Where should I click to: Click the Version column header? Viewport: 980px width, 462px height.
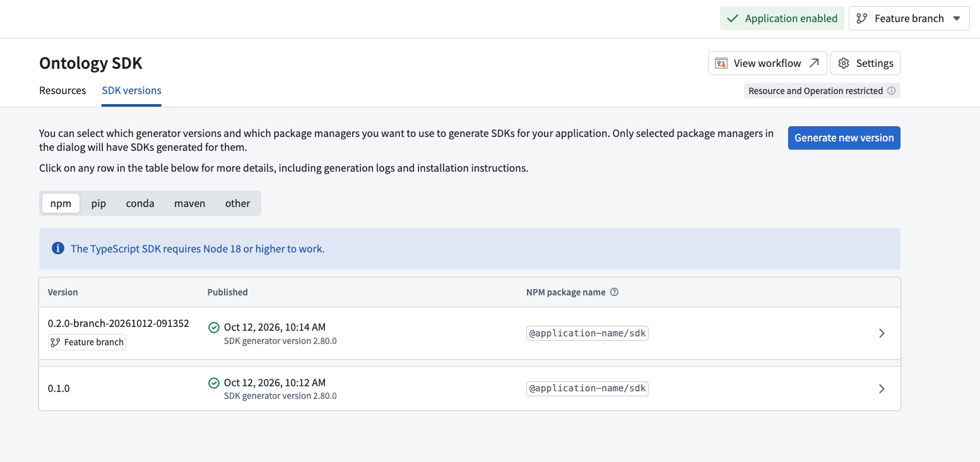[x=63, y=292]
